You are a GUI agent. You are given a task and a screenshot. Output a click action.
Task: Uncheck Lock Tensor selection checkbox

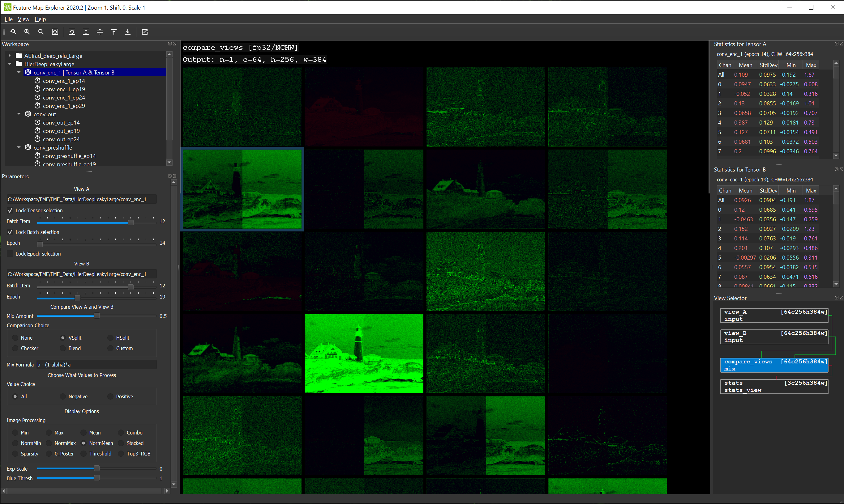click(10, 210)
